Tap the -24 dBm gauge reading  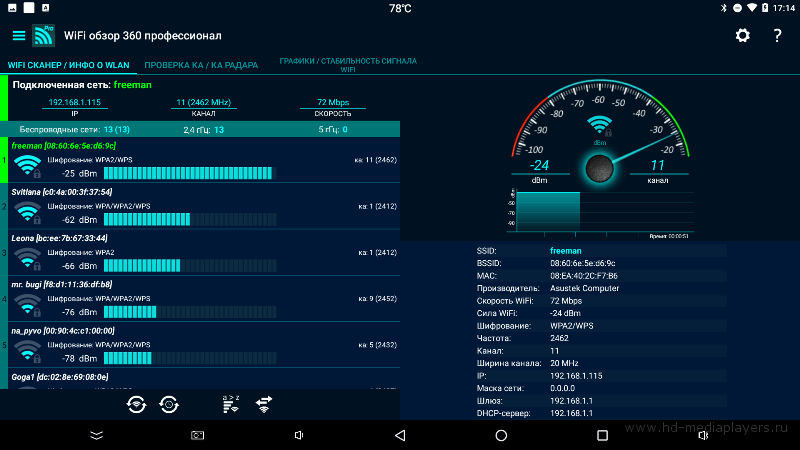point(539,165)
